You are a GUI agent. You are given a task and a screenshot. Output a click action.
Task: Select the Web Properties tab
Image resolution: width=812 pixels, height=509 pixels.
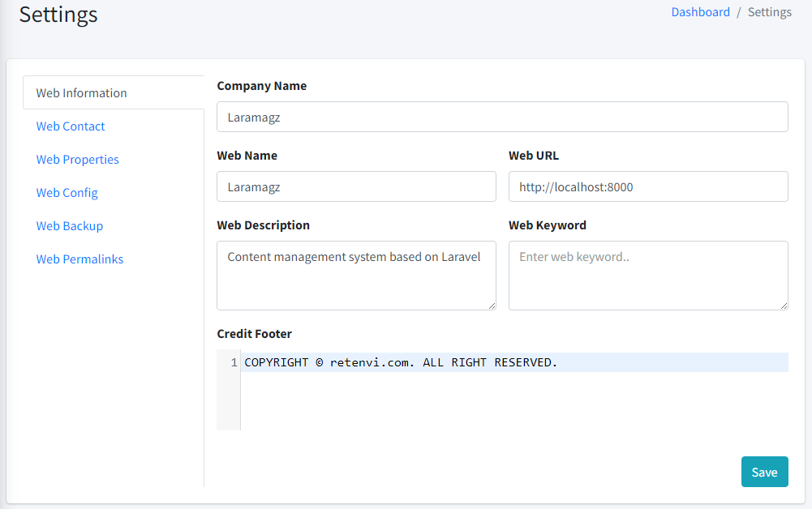[x=78, y=160]
